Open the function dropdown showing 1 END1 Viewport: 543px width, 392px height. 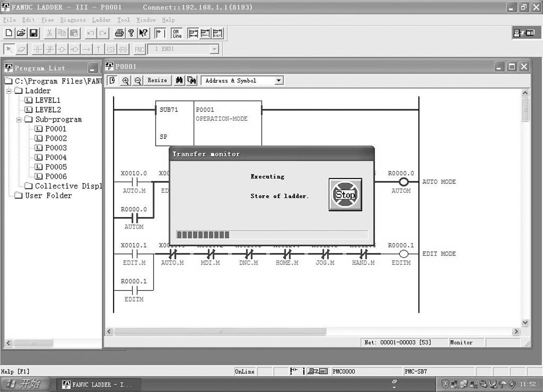(x=214, y=49)
